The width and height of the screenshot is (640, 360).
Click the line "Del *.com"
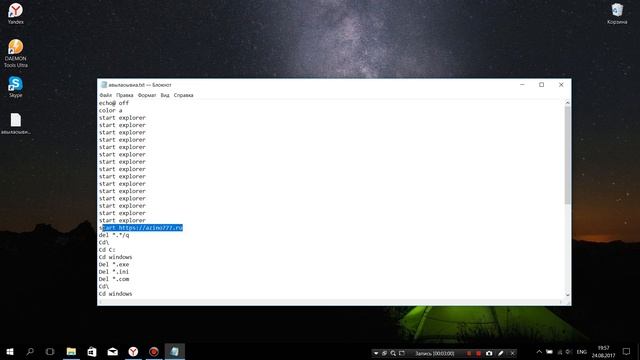click(x=114, y=279)
